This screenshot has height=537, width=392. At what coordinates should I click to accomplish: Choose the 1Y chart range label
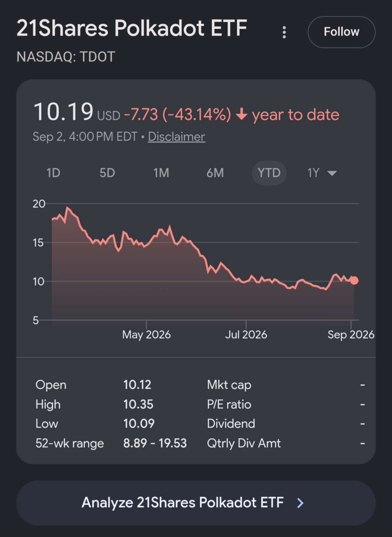[313, 173]
